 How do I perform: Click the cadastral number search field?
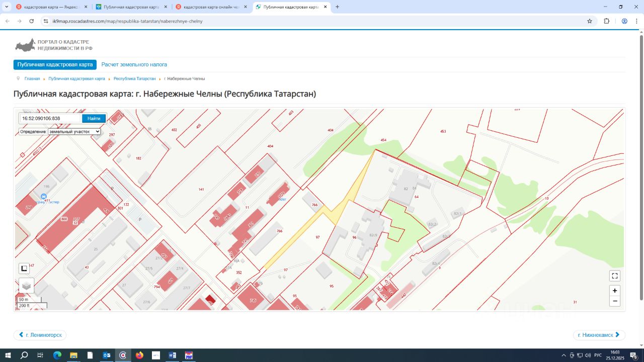click(50, 119)
